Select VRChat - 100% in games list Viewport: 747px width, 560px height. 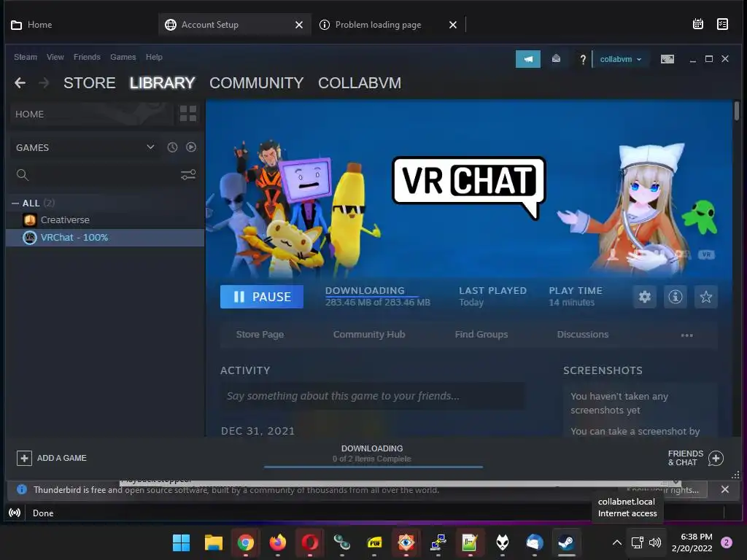point(105,237)
